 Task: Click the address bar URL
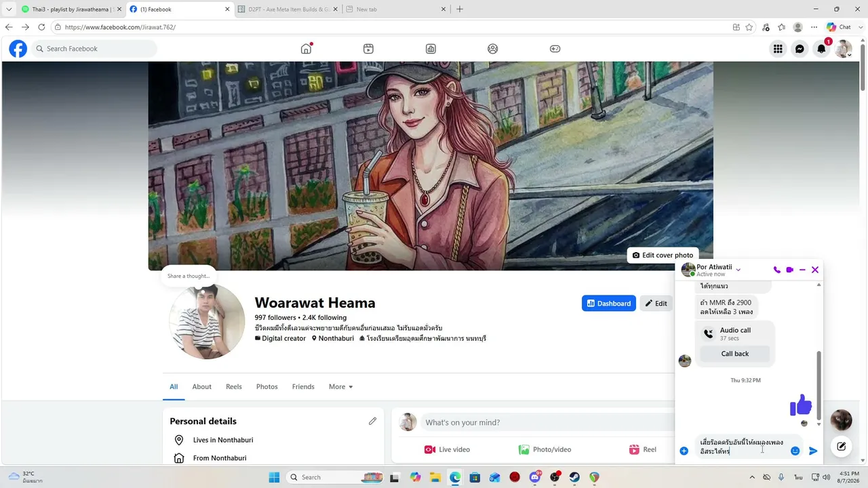(x=120, y=27)
